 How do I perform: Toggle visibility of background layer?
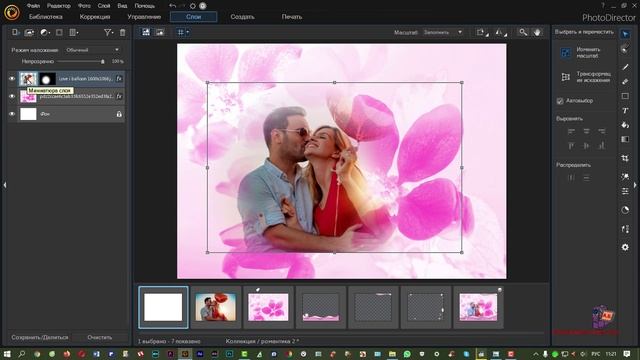12,114
